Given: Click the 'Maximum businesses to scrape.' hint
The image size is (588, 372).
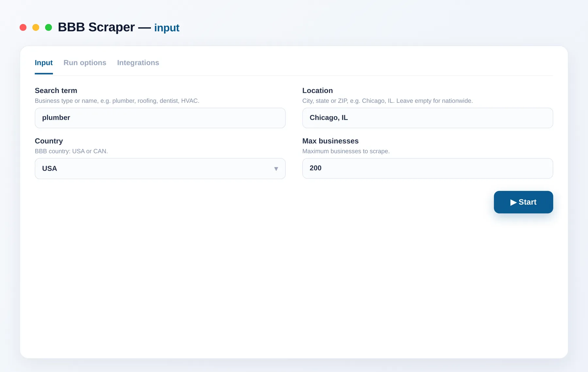Looking at the screenshot, I should (x=346, y=151).
